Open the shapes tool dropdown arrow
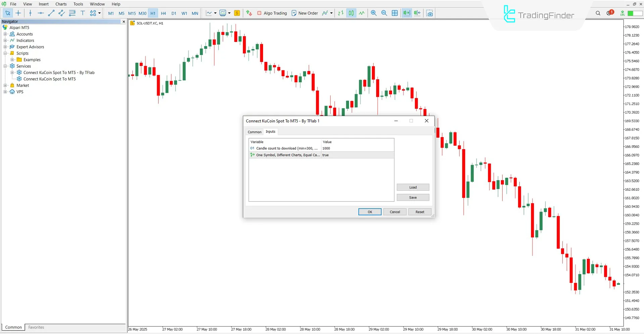The height and width of the screenshot is (334, 644). pyautogui.click(x=100, y=13)
